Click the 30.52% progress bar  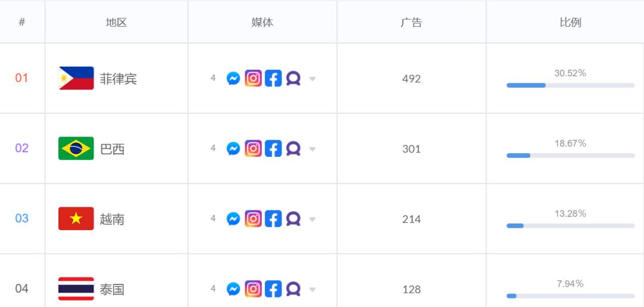[571, 85]
